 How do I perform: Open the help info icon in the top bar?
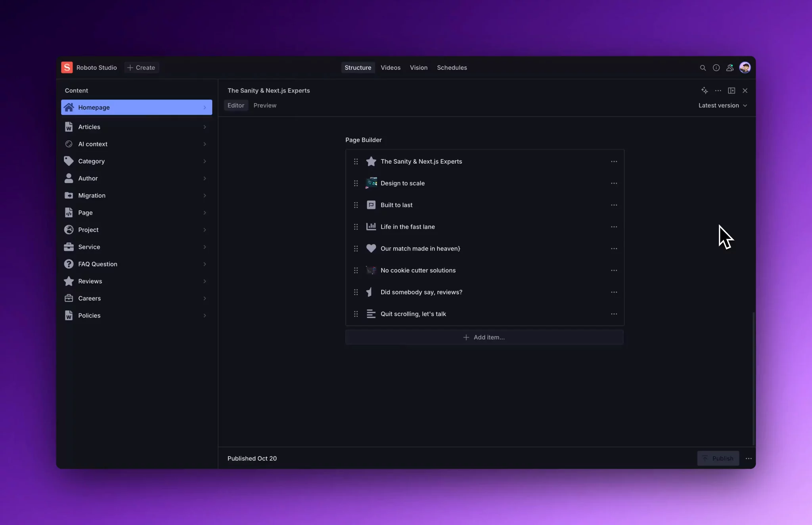coord(716,68)
